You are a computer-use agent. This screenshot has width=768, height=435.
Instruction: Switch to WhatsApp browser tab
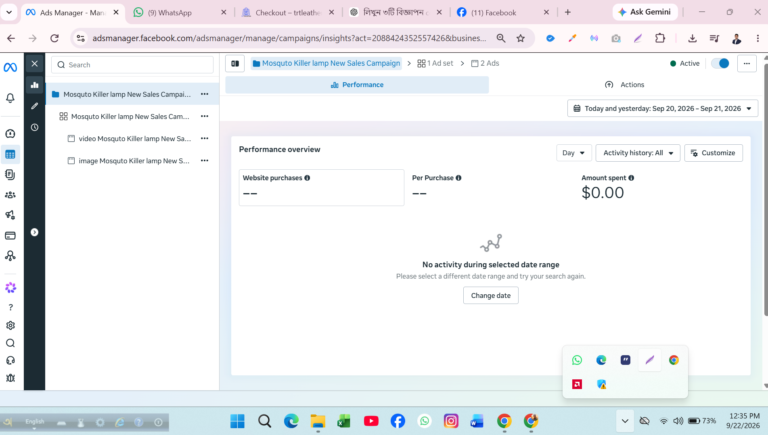coord(179,12)
